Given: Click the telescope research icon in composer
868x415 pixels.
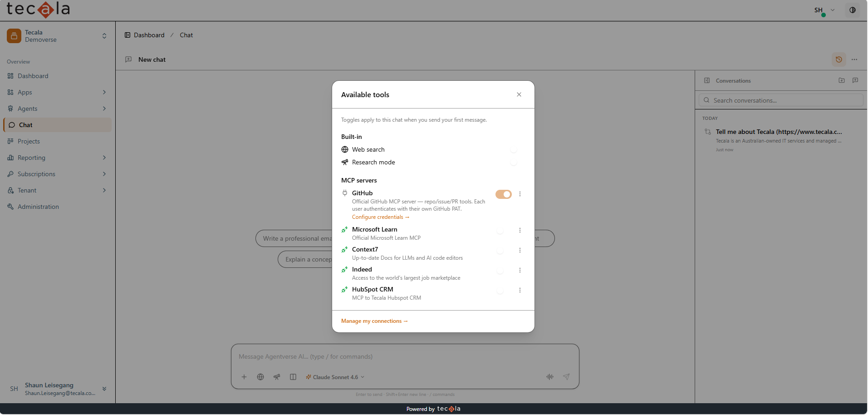Looking at the screenshot, I should 277,377.
